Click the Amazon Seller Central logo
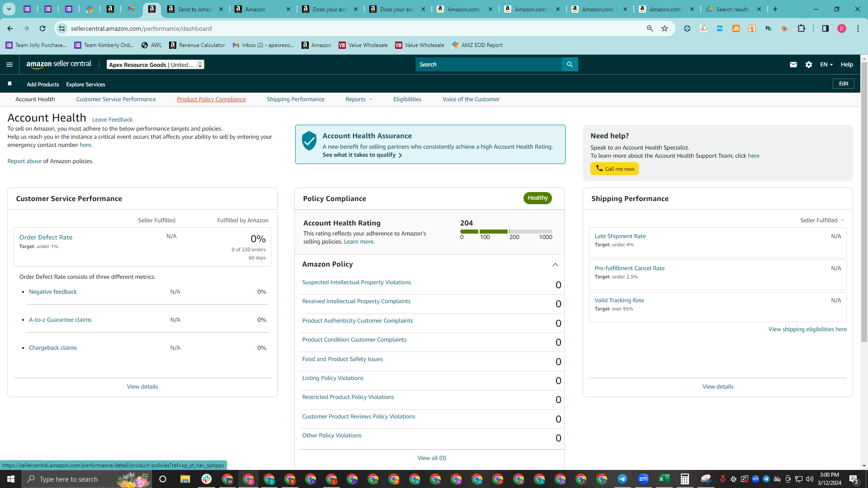Screen dimensions: 868x488 pyautogui.click(x=59, y=64)
